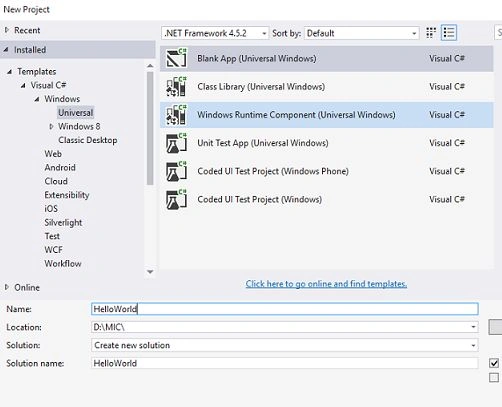Click the Class Library template icon

coord(176,86)
